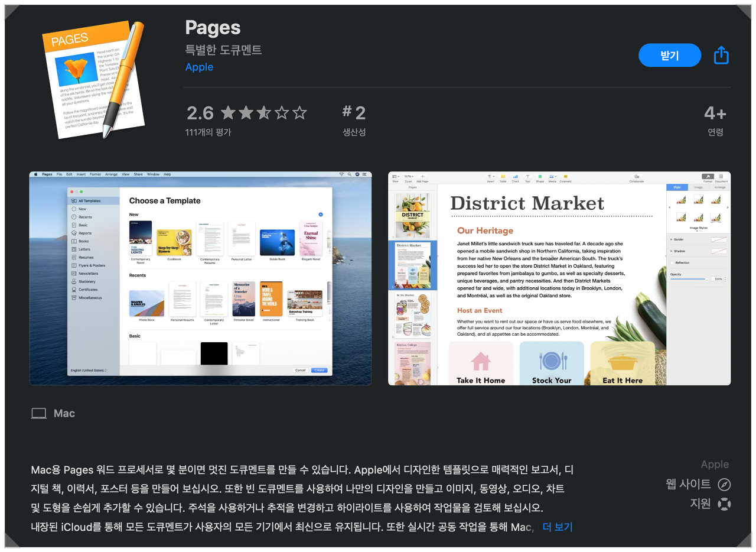This screenshot has height=552, width=756.
Task: Open the share menu icon
Action: point(721,56)
